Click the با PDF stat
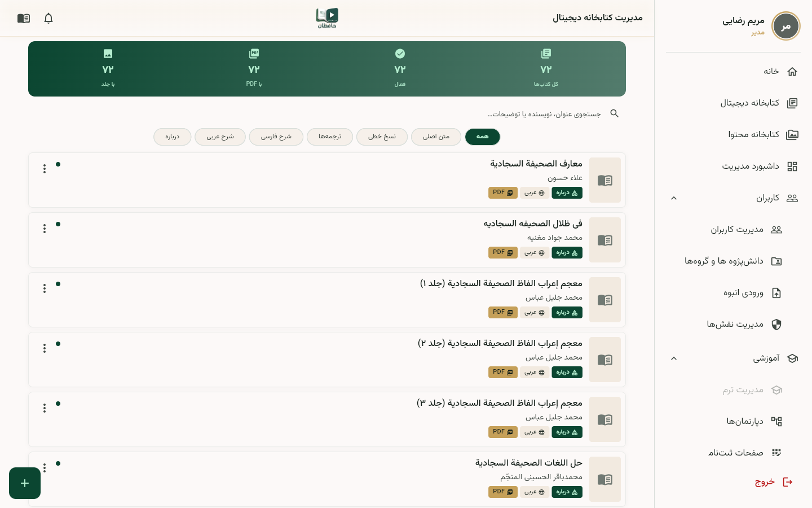Image resolution: width=812 pixels, height=508 pixels. 254,68
